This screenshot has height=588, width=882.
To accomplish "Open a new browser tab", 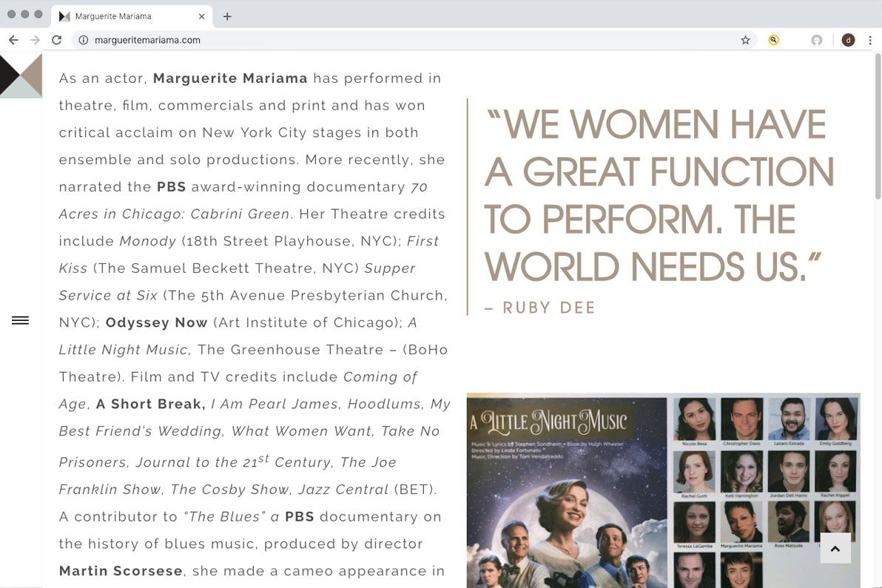I will pyautogui.click(x=227, y=16).
